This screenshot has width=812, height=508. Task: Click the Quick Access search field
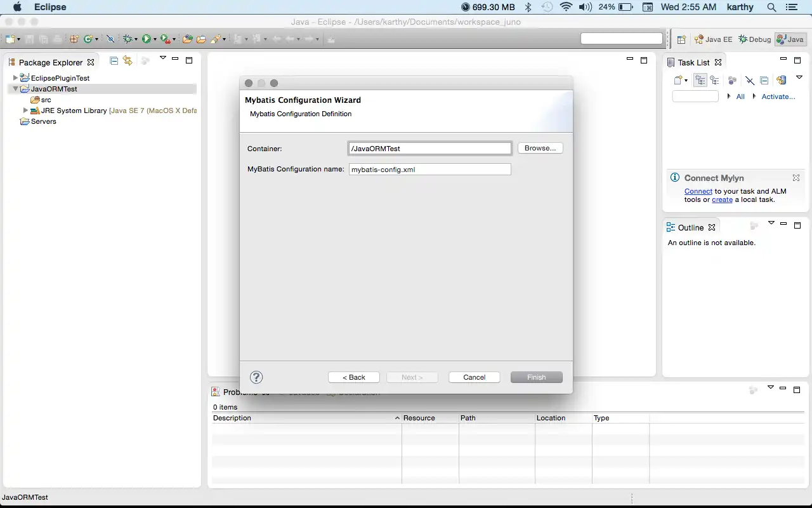click(622, 39)
